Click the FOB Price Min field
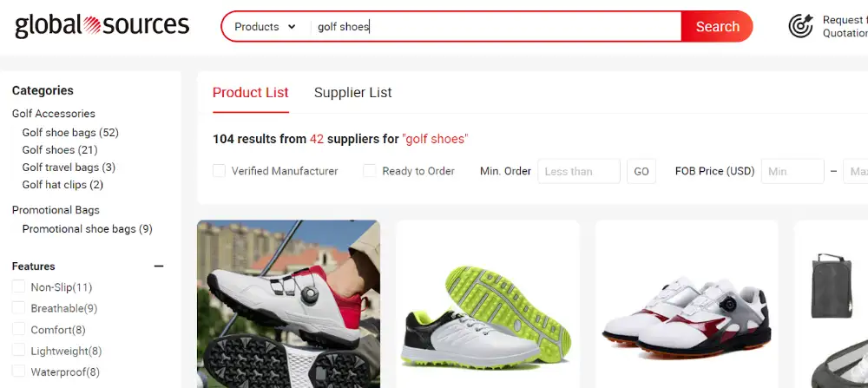 pos(792,171)
